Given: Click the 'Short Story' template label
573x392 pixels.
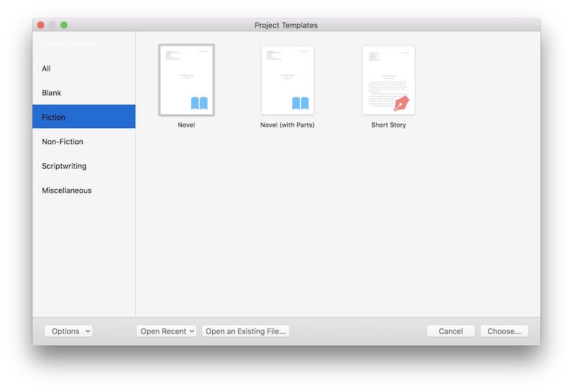Looking at the screenshot, I should (388, 125).
